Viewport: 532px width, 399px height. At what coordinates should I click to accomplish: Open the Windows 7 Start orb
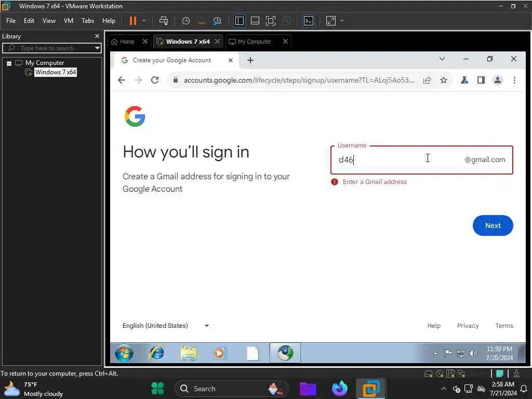click(124, 353)
